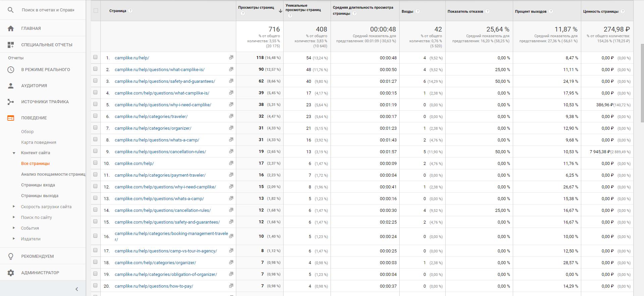Click the gear icon for Администратор
This screenshot has height=296, width=644.
point(11,273)
